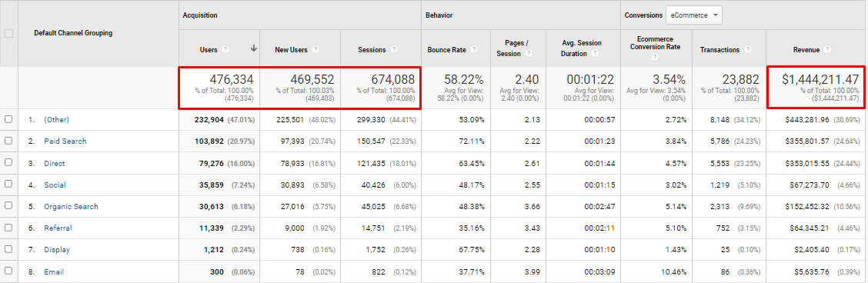Click Direct revenue $353,015.55
This screenshot has height=283, width=868.
[x=807, y=163]
